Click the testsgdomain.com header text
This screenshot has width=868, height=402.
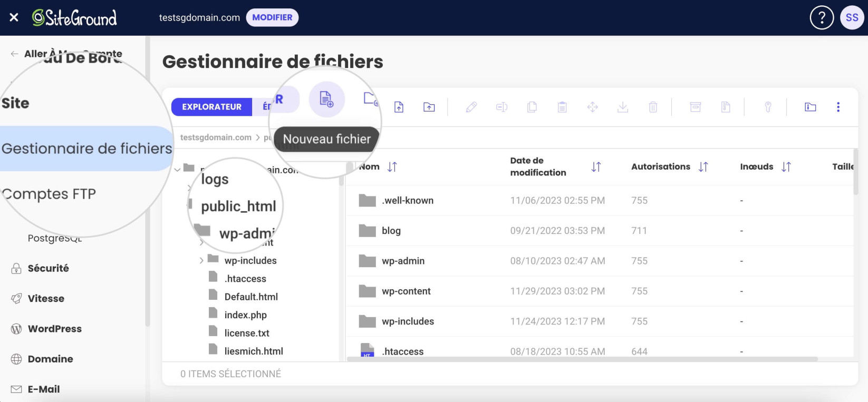coord(199,17)
